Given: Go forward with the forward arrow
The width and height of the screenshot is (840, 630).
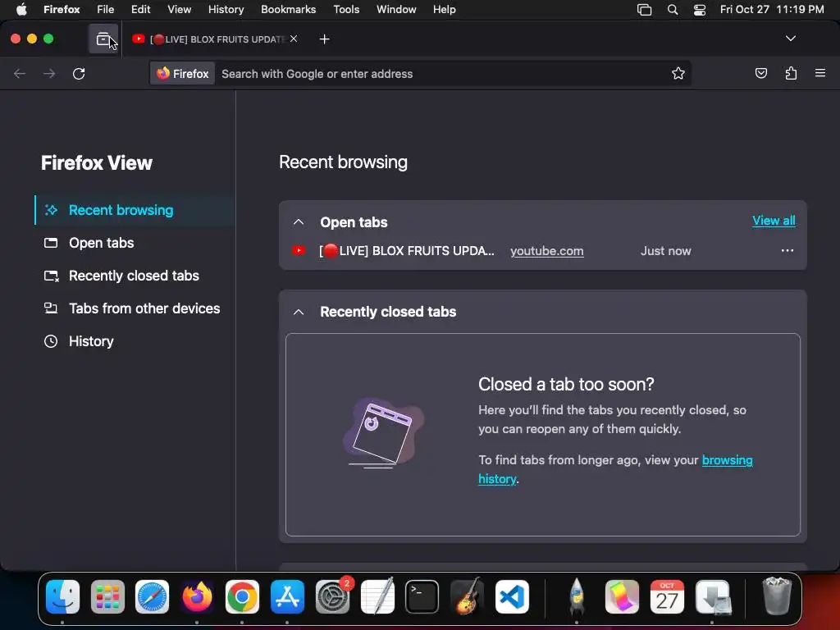Looking at the screenshot, I should [49, 73].
